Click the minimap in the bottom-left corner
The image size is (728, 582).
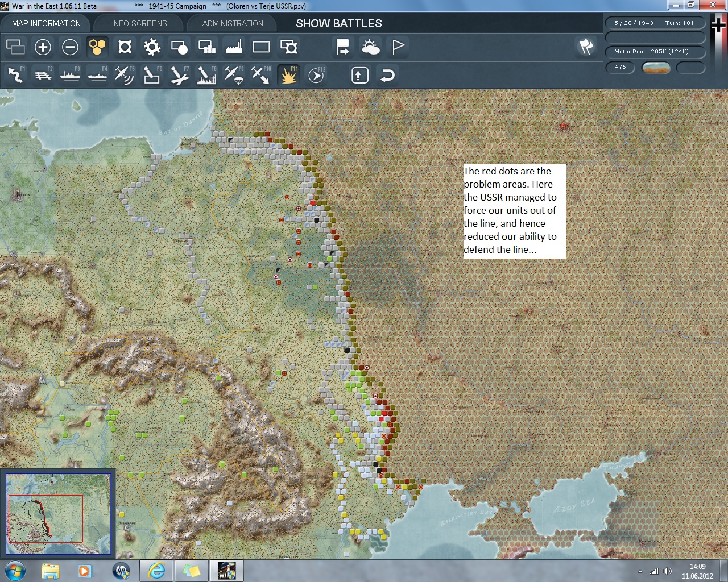coord(58,514)
